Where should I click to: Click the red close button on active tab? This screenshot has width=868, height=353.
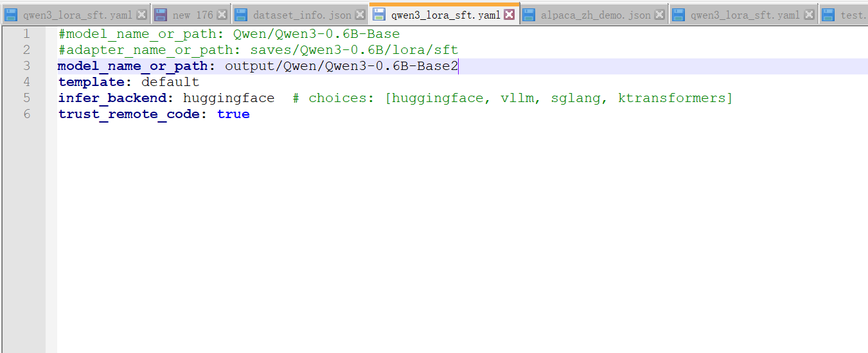pos(509,14)
